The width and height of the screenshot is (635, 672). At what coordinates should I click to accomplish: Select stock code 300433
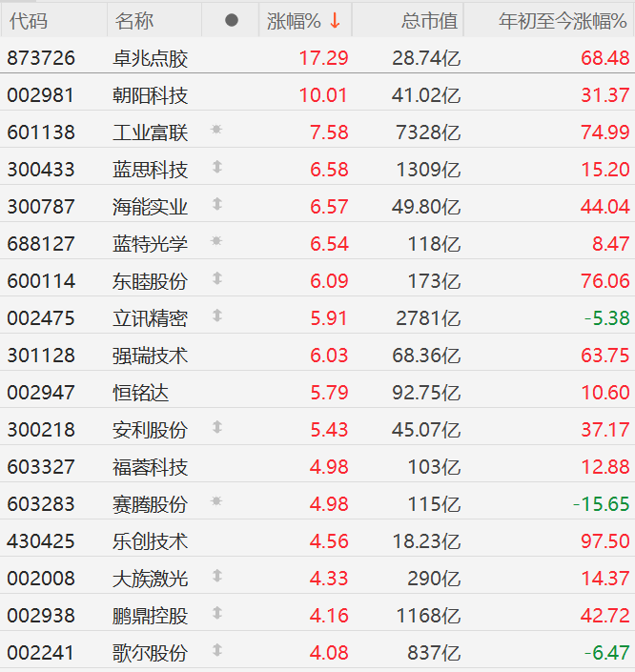(41, 170)
